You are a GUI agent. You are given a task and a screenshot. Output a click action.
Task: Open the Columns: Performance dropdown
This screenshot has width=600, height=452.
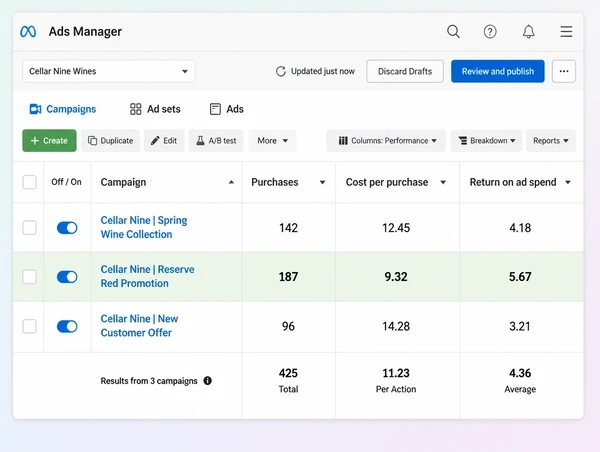[x=386, y=141]
